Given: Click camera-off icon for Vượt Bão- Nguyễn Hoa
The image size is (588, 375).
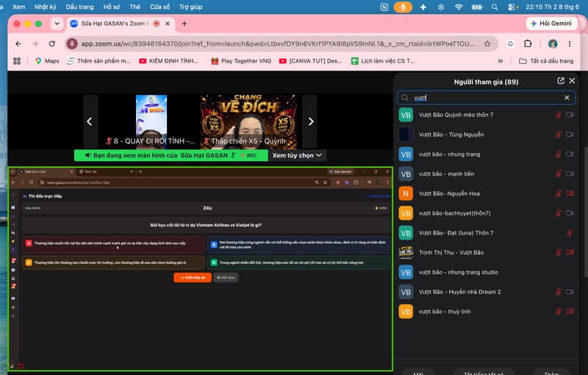Looking at the screenshot, I should [x=570, y=193].
